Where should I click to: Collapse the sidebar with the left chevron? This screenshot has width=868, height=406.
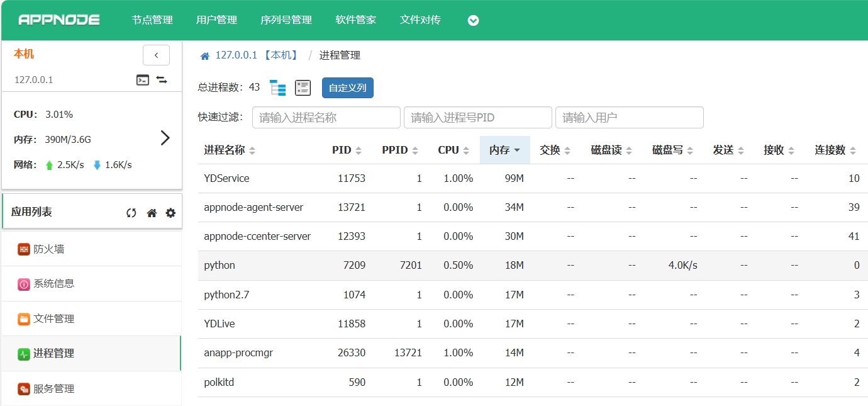coord(156,55)
